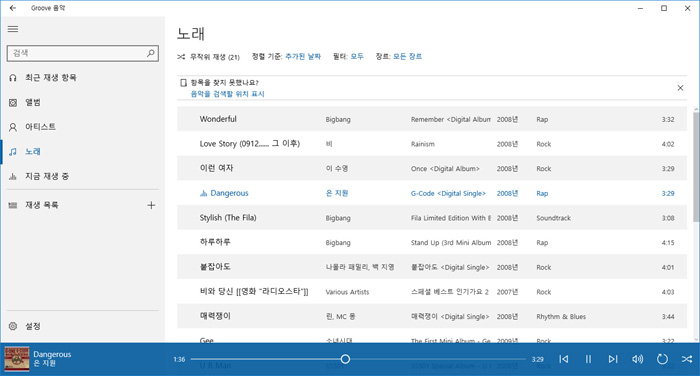The width and height of the screenshot is (700, 376).
Task: Click artist 나몰라 패밀리, 백 지영
Action: (x=360, y=267)
